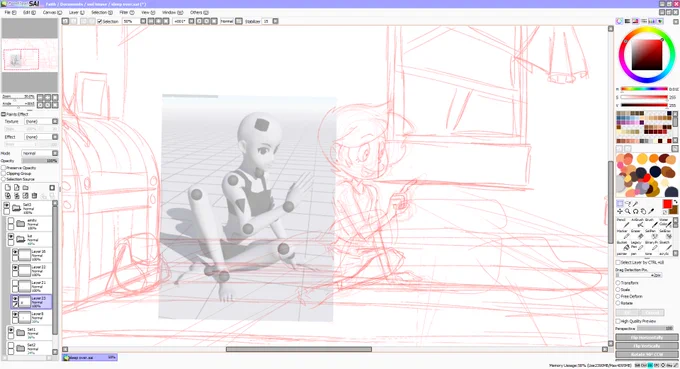Choose the Marker tool
The height and width of the screenshot is (369, 680).
(x=623, y=234)
